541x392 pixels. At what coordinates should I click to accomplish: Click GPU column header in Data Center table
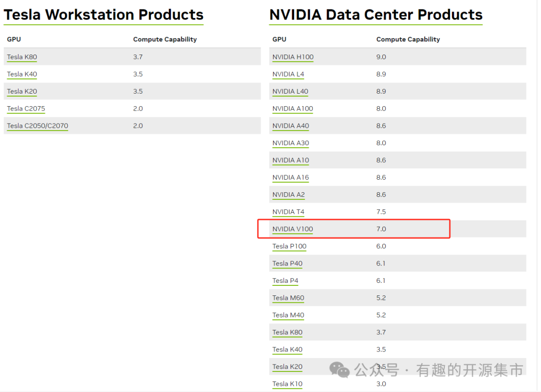tap(279, 40)
